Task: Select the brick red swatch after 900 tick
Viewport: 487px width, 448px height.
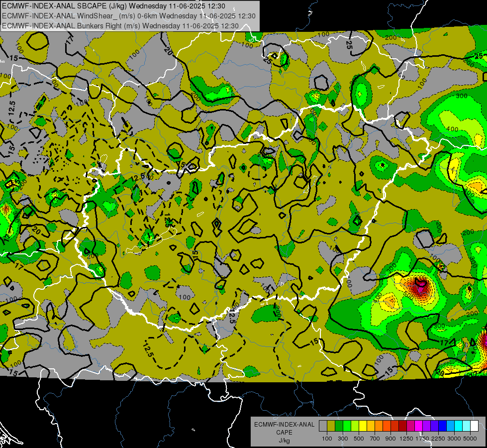Action: point(395,426)
